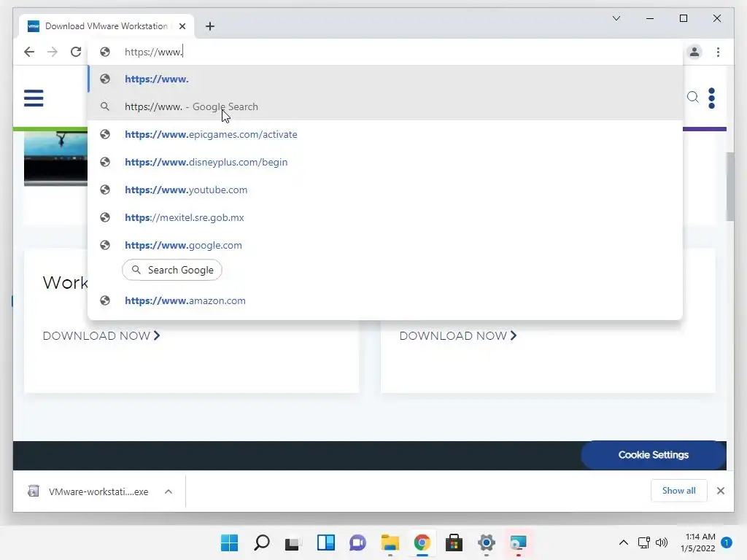Select the google.com suggestion
The height and width of the screenshot is (560, 747).
pyautogui.click(x=385, y=245)
